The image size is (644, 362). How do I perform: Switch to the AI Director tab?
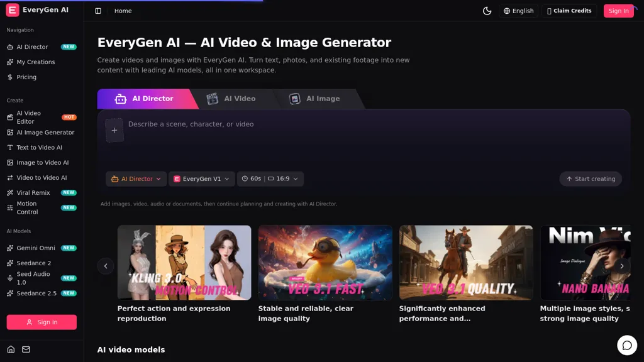[145, 99]
